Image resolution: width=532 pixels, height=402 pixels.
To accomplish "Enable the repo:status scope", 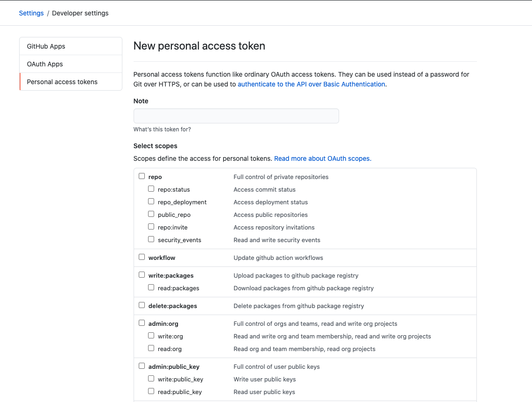I will [x=151, y=189].
